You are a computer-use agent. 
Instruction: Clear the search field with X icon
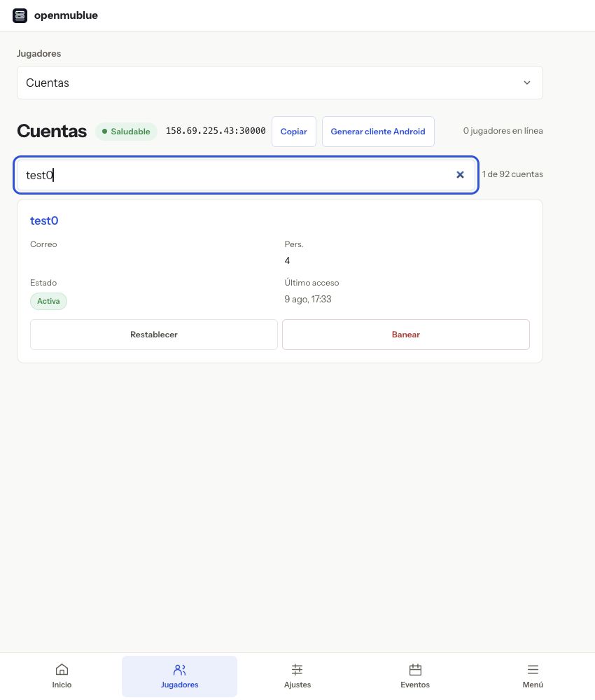point(460,174)
